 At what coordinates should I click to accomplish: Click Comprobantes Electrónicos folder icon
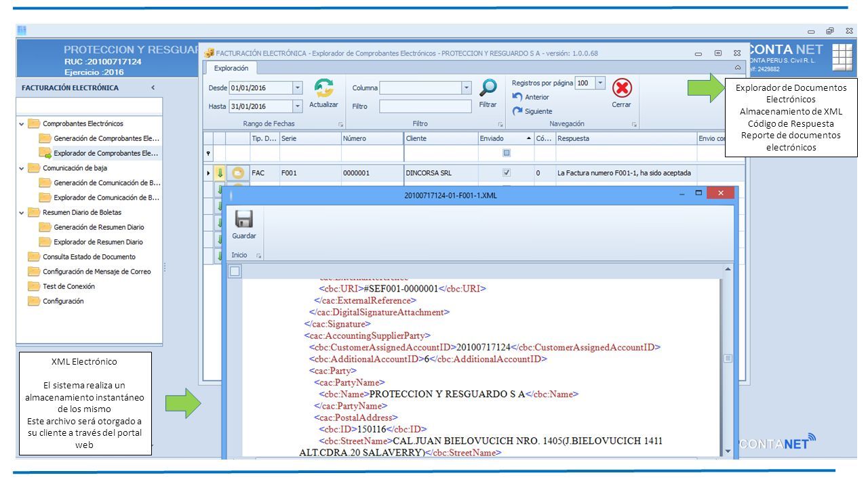point(33,124)
